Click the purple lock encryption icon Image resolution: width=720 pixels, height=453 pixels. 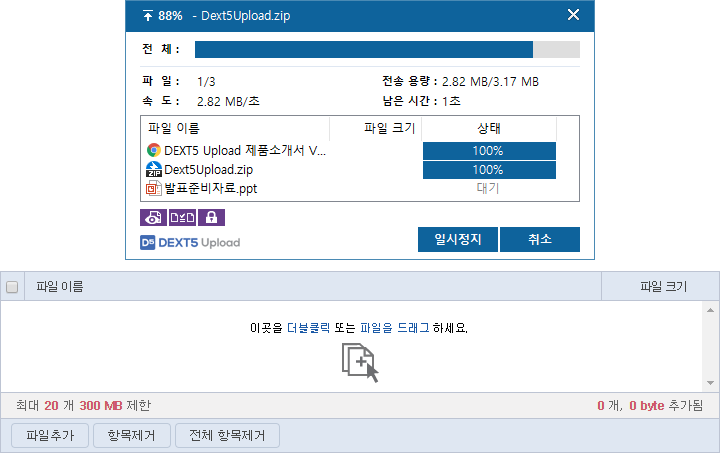click(x=211, y=217)
